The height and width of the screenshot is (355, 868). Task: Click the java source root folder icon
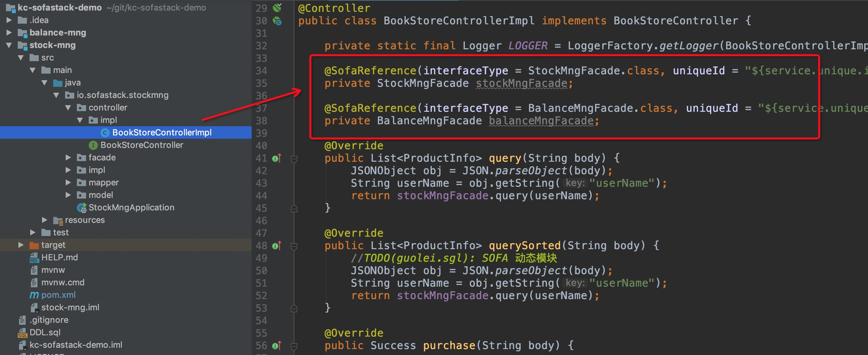(x=58, y=83)
